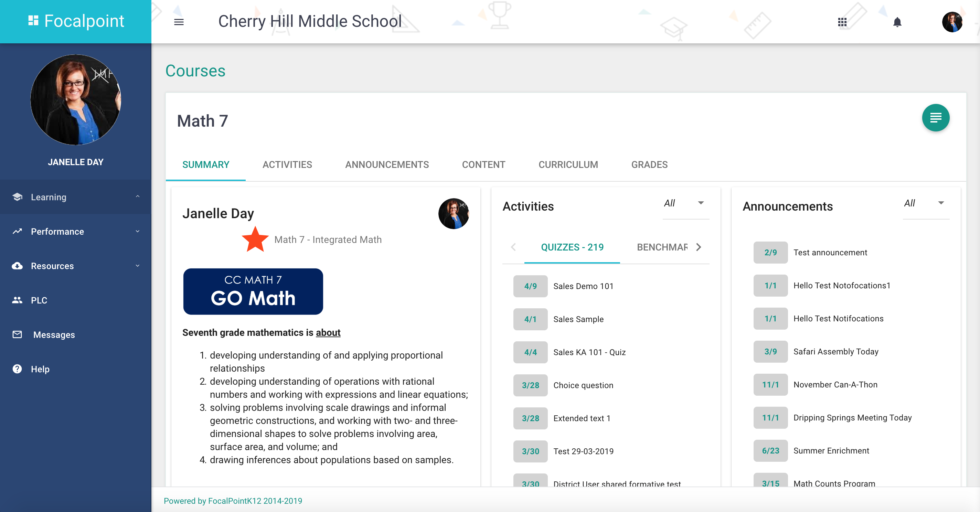980x512 pixels.
Task: Switch to the Curriculum tab
Action: pos(568,165)
